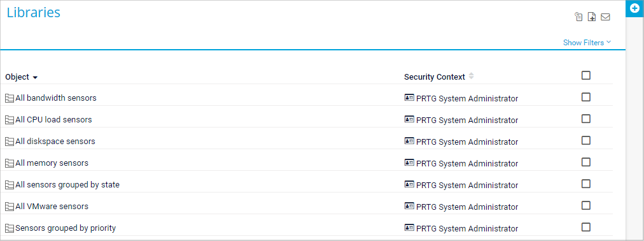The height and width of the screenshot is (241, 644).
Task: Click user card icon in memory sensors row
Action: click(x=409, y=163)
